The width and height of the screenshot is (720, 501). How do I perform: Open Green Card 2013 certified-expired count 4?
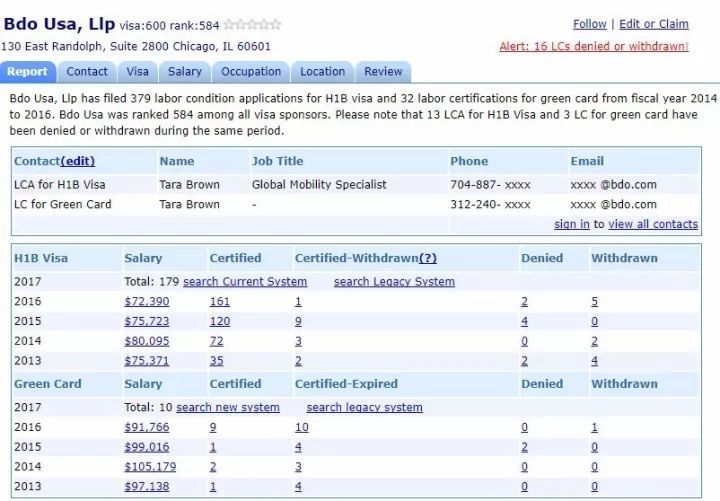(x=298, y=487)
